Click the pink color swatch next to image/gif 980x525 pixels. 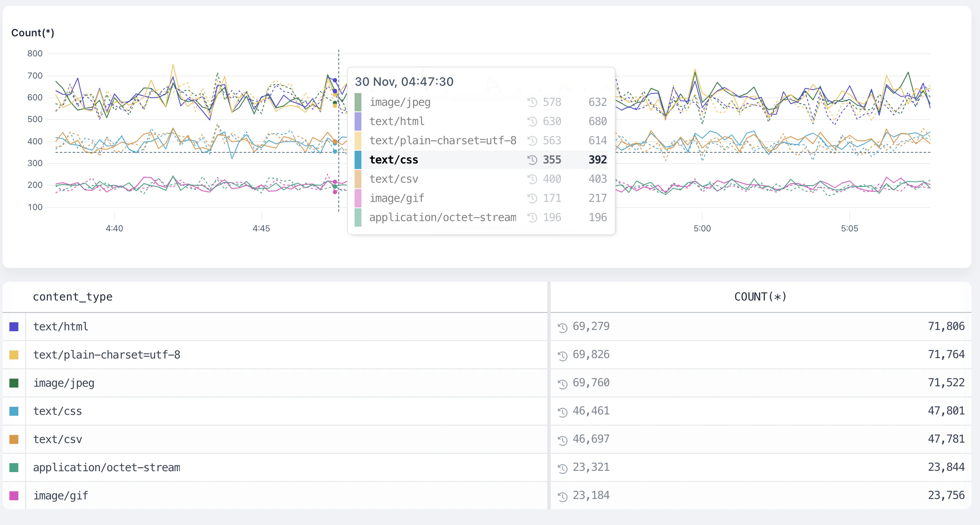click(x=14, y=495)
